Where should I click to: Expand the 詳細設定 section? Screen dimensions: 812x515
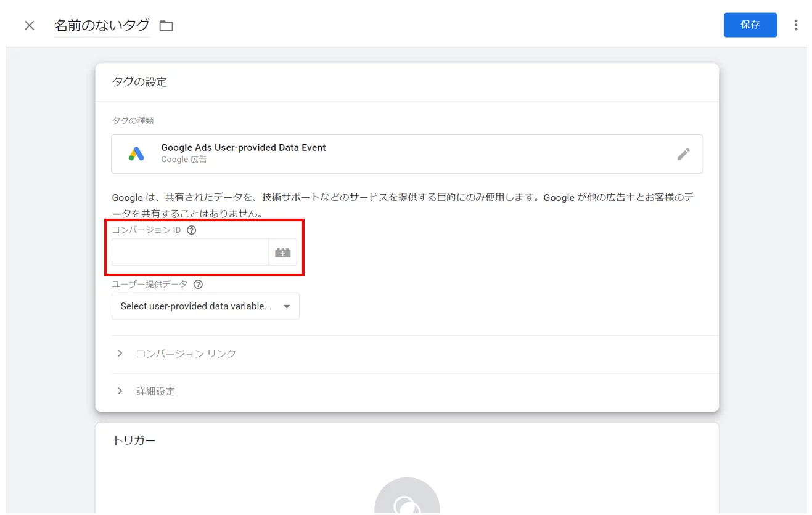tap(157, 391)
